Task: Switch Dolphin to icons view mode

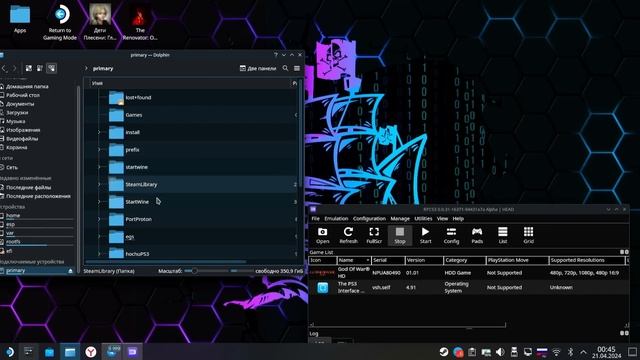Action: click(x=29, y=69)
